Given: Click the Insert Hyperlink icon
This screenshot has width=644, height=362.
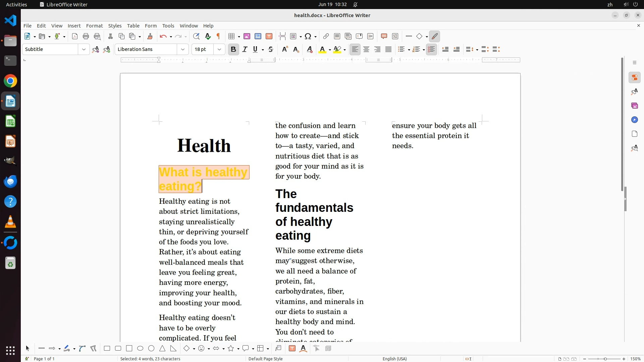Looking at the screenshot, I should pos(326,37).
